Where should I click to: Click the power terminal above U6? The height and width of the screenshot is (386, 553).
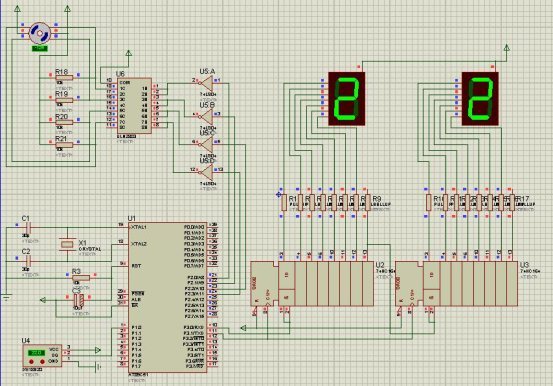(x=129, y=53)
